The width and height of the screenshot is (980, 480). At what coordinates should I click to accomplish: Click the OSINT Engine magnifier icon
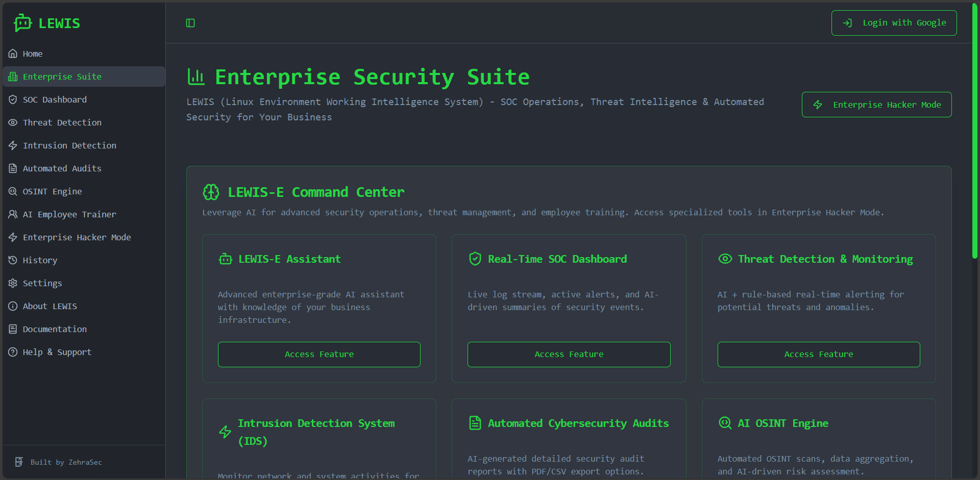13,191
